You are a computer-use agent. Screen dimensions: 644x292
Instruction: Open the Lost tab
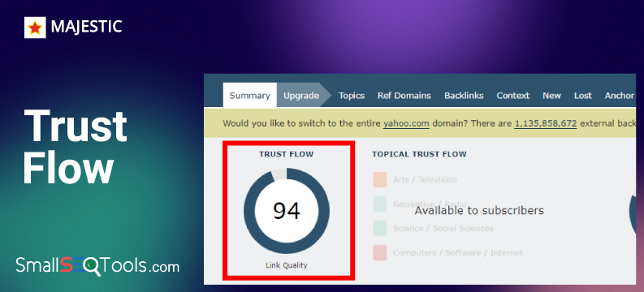[x=583, y=96]
